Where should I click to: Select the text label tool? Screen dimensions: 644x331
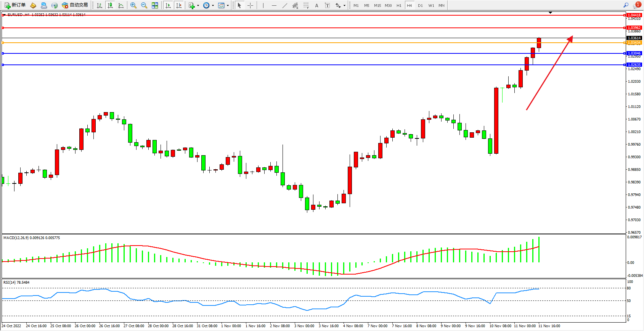(x=316, y=5)
